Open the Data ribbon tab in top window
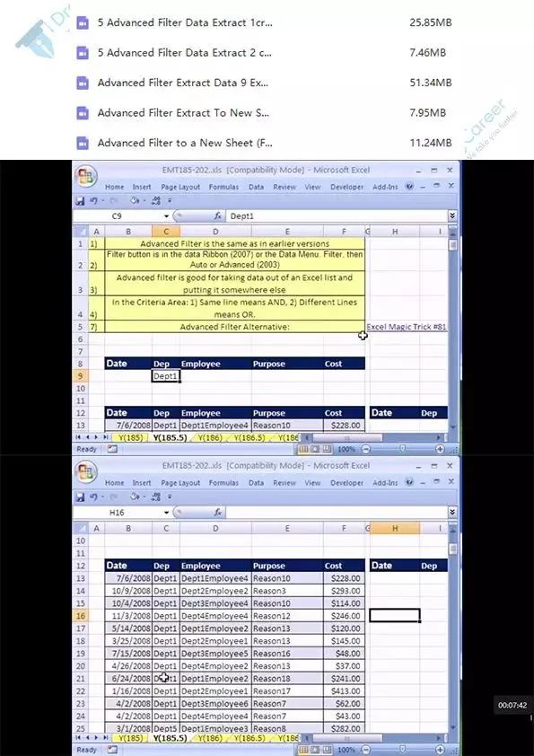The image size is (534, 756). [x=256, y=187]
